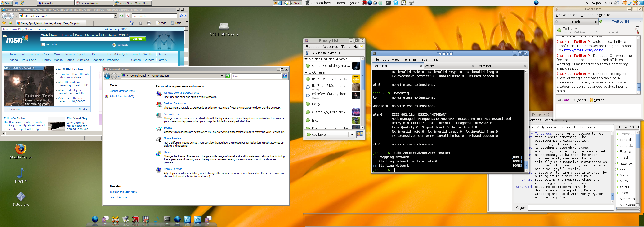Open the Window Color and Appearance link

click(x=181, y=93)
